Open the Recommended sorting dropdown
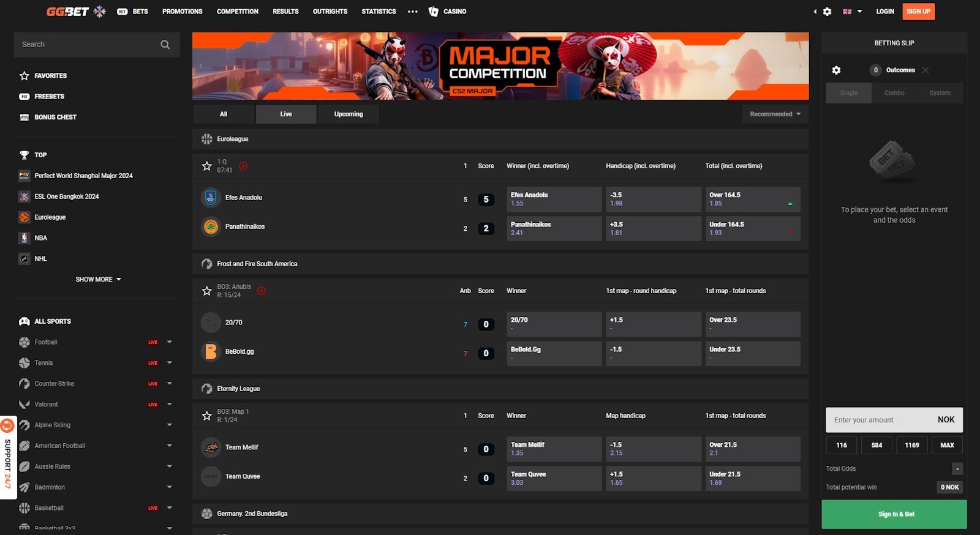This screenshot has height=535, width=980. (x=775, y=114)
